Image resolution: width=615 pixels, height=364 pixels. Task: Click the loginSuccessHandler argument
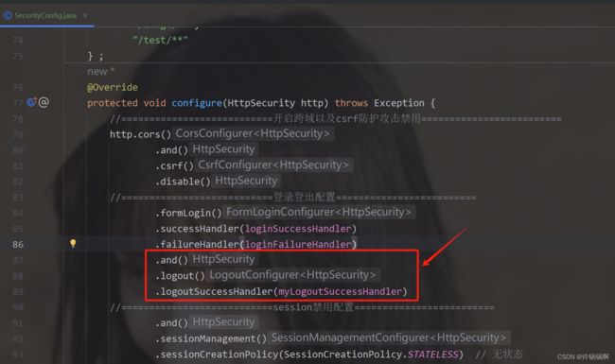click(x=298, y=229)
